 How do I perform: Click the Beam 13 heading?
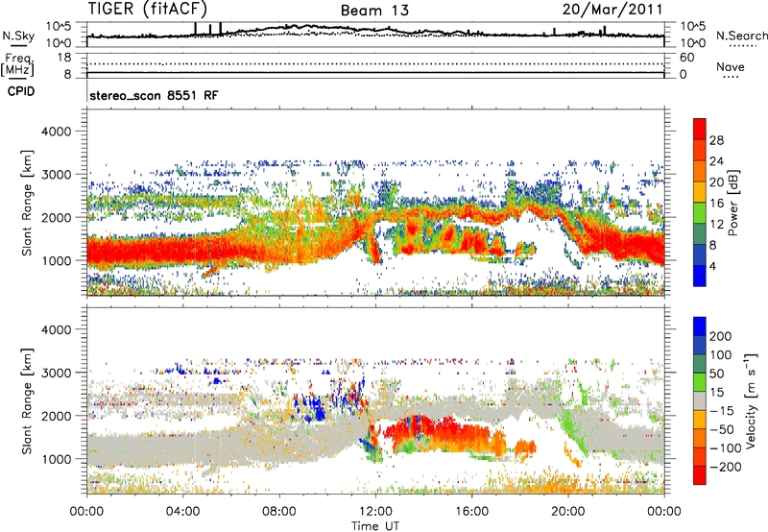pyautogui.click(x=374, y=11)
